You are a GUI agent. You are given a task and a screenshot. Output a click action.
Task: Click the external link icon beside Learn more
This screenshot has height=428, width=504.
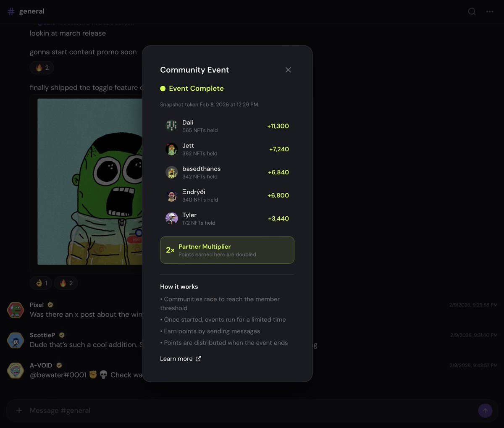(x=198, y=358)
